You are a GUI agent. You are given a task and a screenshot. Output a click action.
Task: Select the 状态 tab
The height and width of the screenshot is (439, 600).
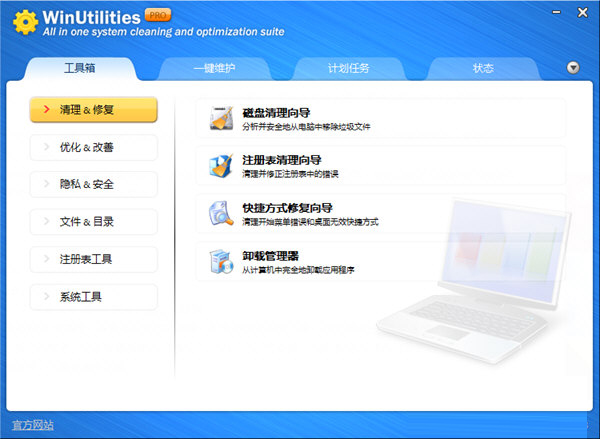click(x=483, y=69)
